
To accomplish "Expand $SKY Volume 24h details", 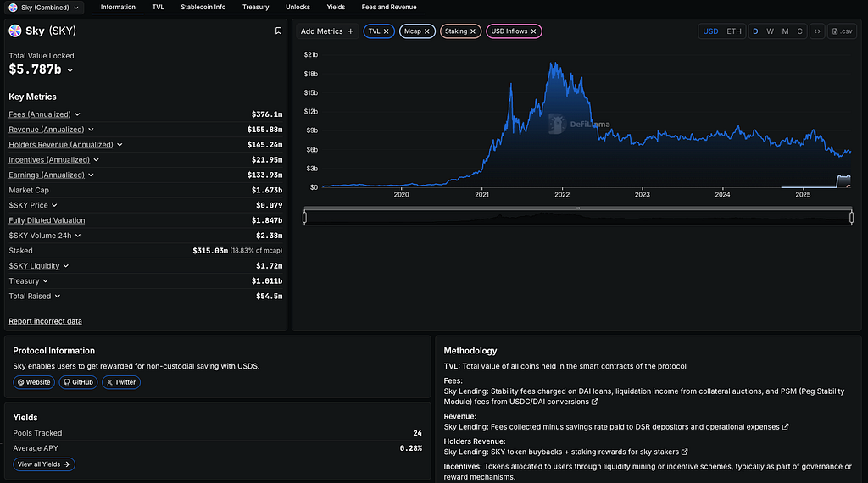I will [78, 236].
